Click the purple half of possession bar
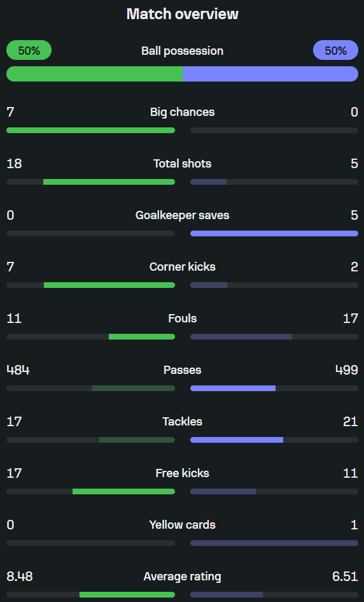Viewport: 364px width, 602px height. pos(270,74)
